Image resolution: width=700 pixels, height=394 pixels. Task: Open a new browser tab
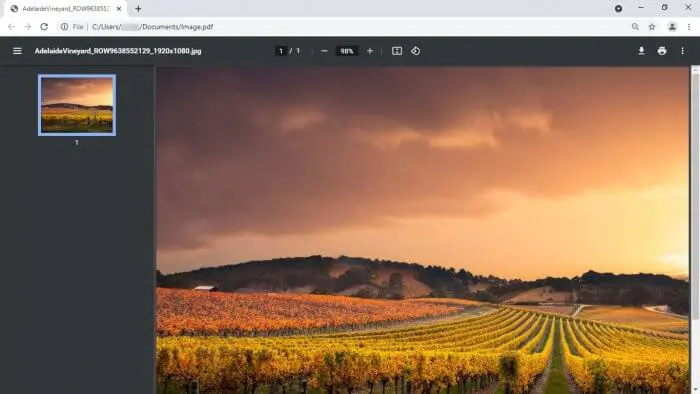tap(138, 8)
